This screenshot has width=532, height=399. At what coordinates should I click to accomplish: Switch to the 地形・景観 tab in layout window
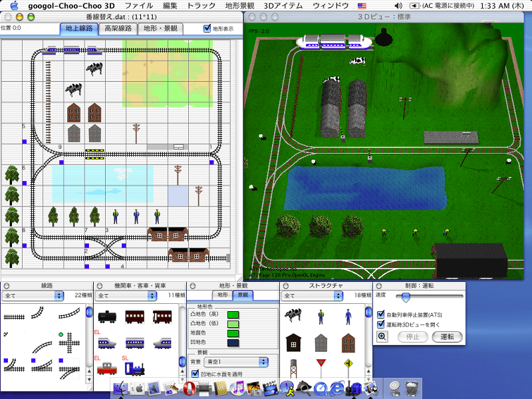pyautogui.click(x=160, y=29)
